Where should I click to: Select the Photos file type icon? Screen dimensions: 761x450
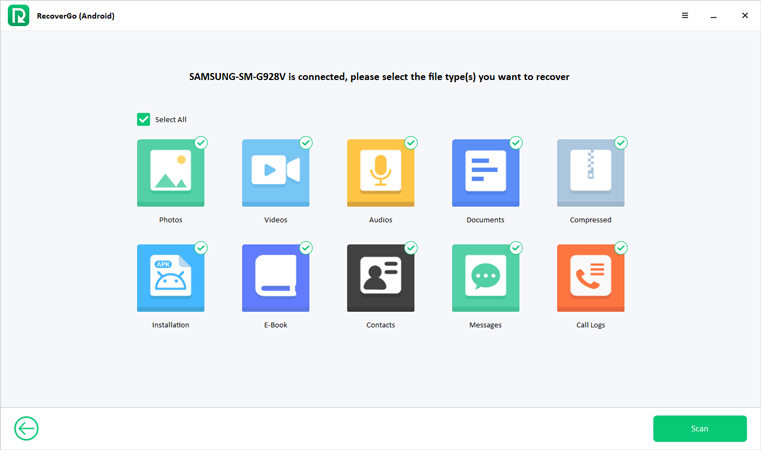pos(170,173)
